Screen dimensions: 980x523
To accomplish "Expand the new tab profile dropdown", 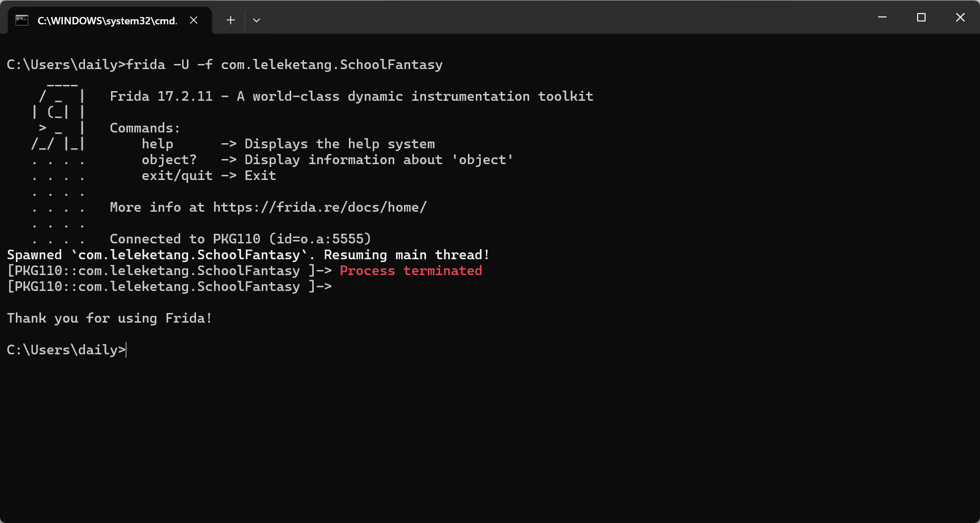I will tap(257, 20).
